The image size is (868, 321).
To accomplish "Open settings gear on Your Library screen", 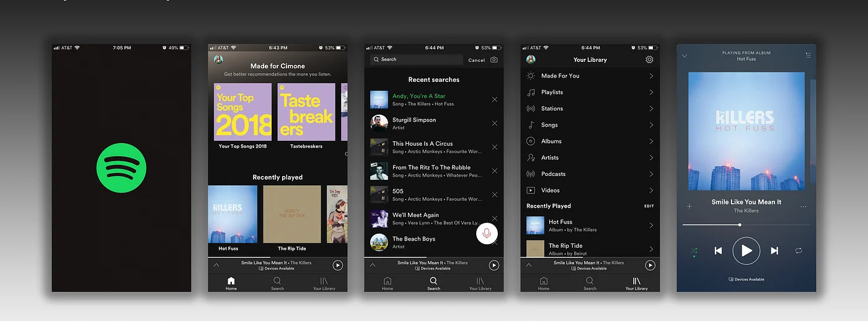I will click(649, 59).
